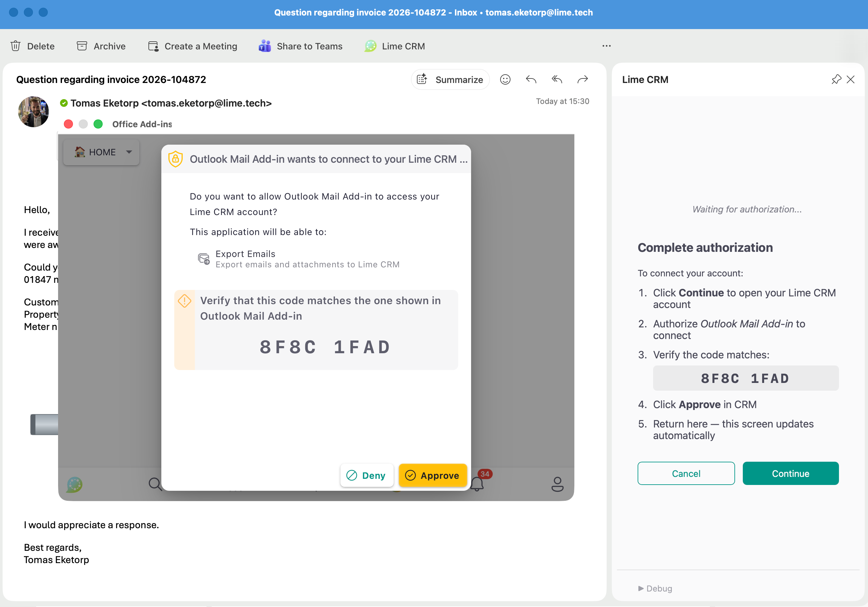This screenshot has height=607, width=868.
Task: Reply to the email
Action: point(531,79)
